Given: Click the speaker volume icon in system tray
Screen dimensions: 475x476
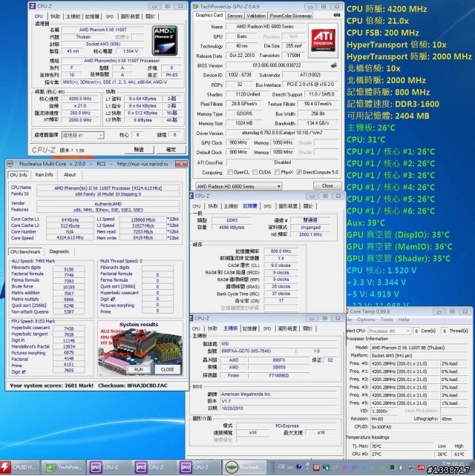Looking at the screenshot, I should (x=401, y=468).
